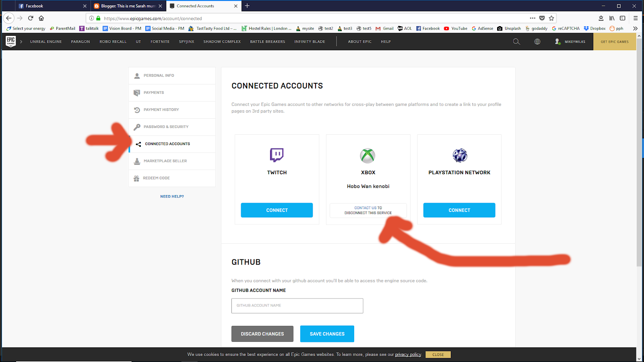
Task: Open SpyJinx in top navigation
Action: tap(186, 41)
